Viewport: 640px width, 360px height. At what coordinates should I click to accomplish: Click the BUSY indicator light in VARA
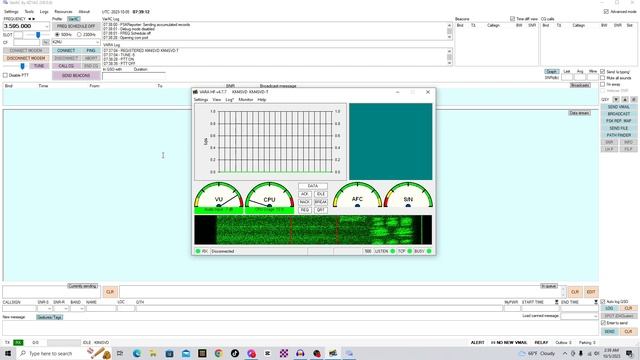429,251
